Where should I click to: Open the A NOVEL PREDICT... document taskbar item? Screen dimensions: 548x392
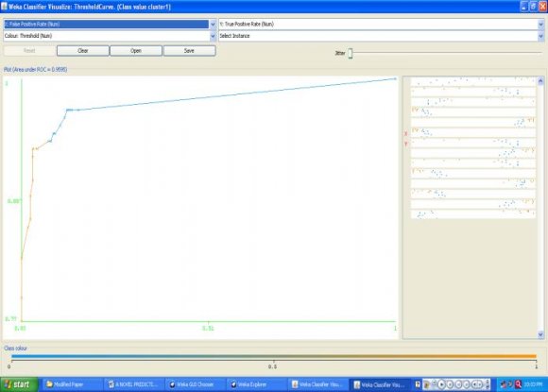pyautogui.click(x=134, y=384)
